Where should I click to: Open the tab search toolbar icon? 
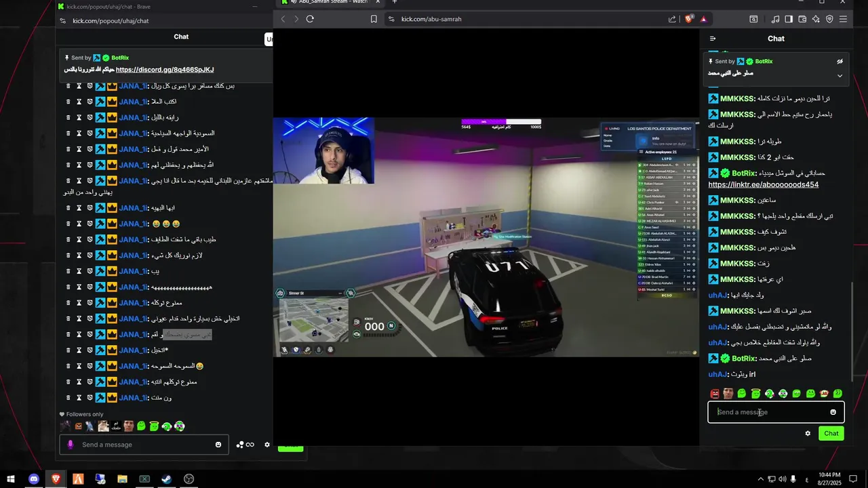[x=753, y=19]
